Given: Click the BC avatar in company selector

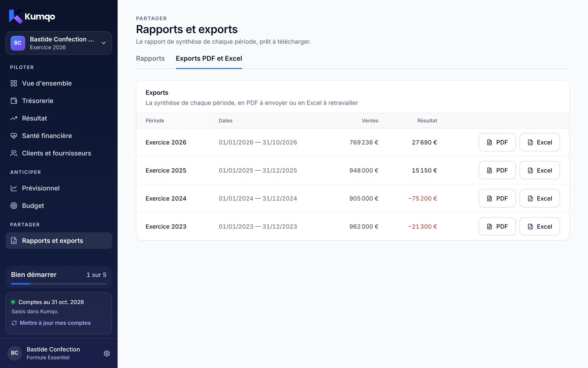Looking at the screenshot, I should click(18, 43).
